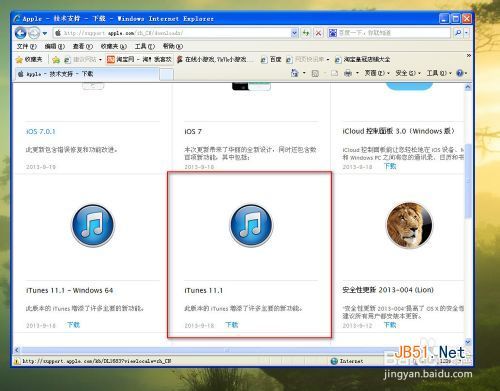The image size is (500, 391).
Task: Click 下载 link under iTunes 11.1
Action: 232,325
